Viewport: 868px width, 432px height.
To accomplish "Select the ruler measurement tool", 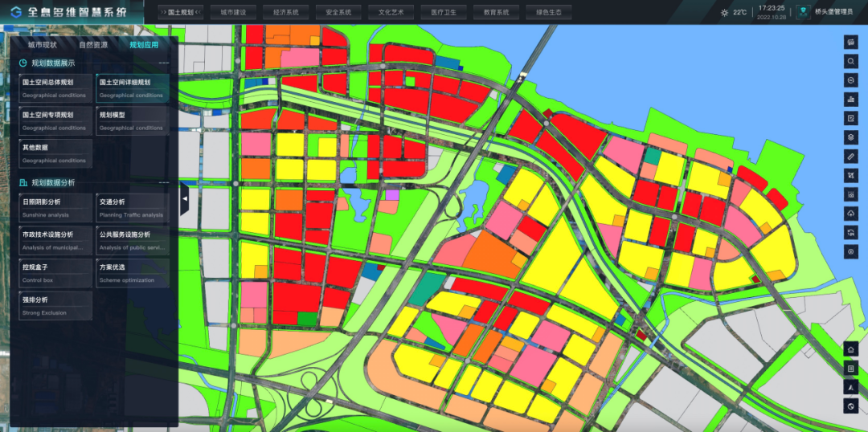I will point(851,156).
